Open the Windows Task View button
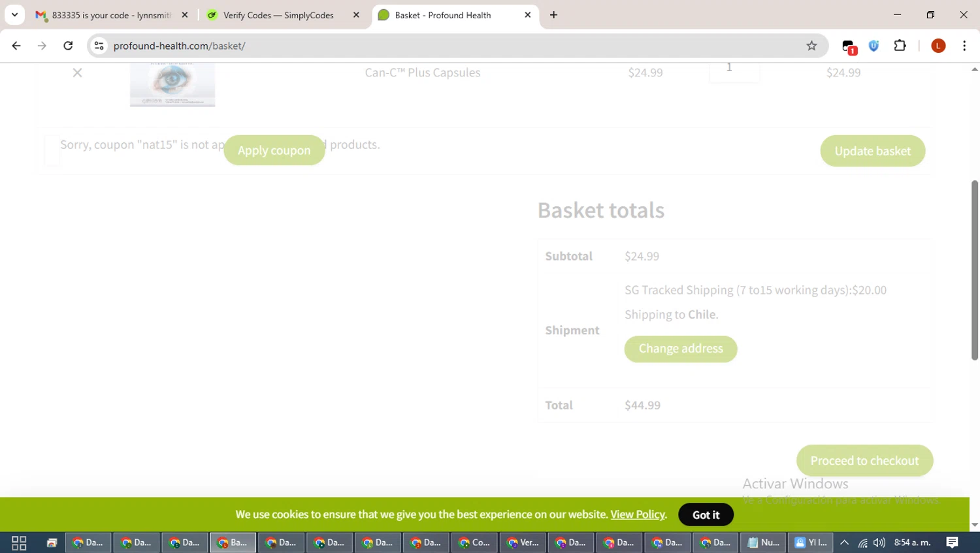 coord(19,543)
